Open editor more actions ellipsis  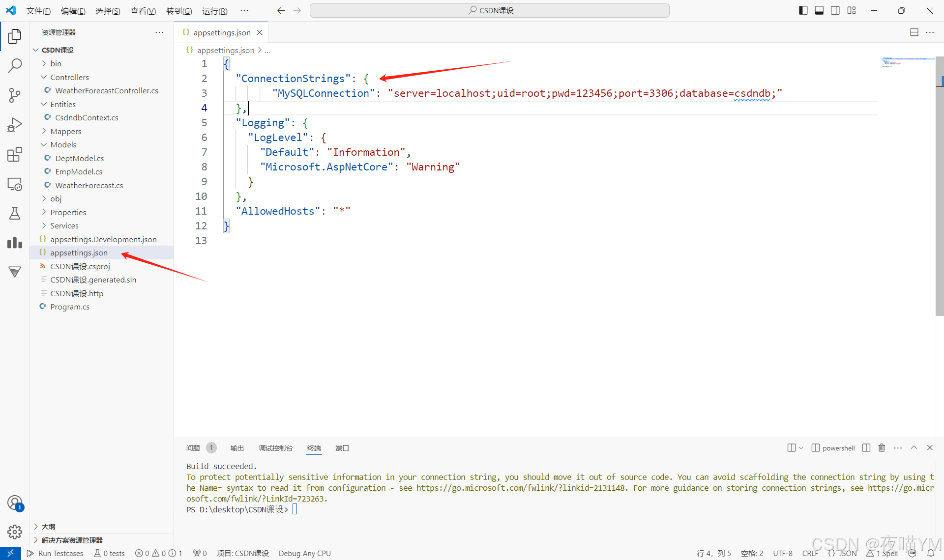(930, 32)
